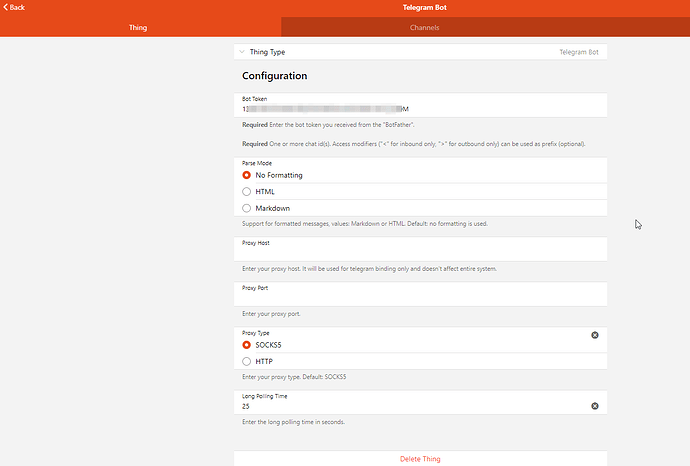This screenshot has width=690, height=466.
Task: Click the 'Enter your proxy host' hint text
Action: click(x=369, y=269)
